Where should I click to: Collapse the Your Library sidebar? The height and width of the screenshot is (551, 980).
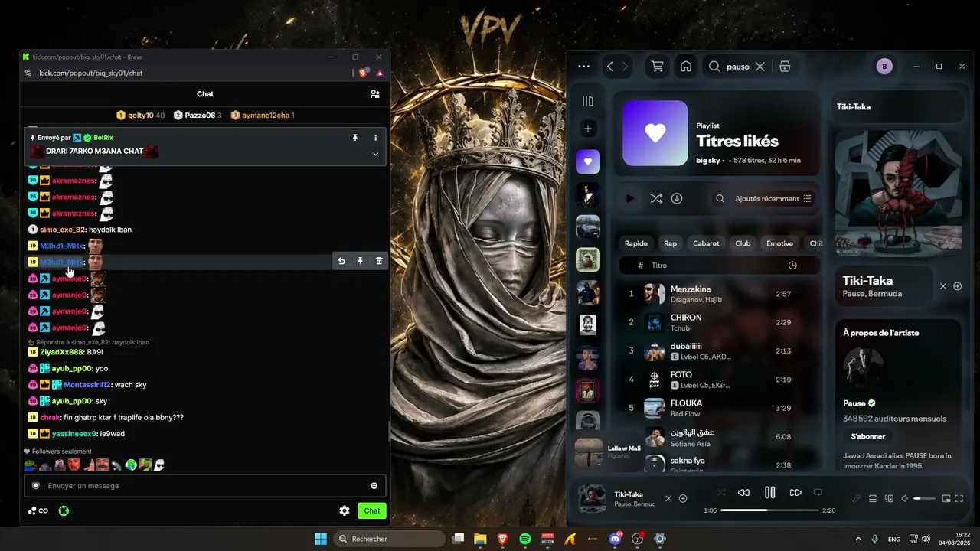tap(587, 101)
